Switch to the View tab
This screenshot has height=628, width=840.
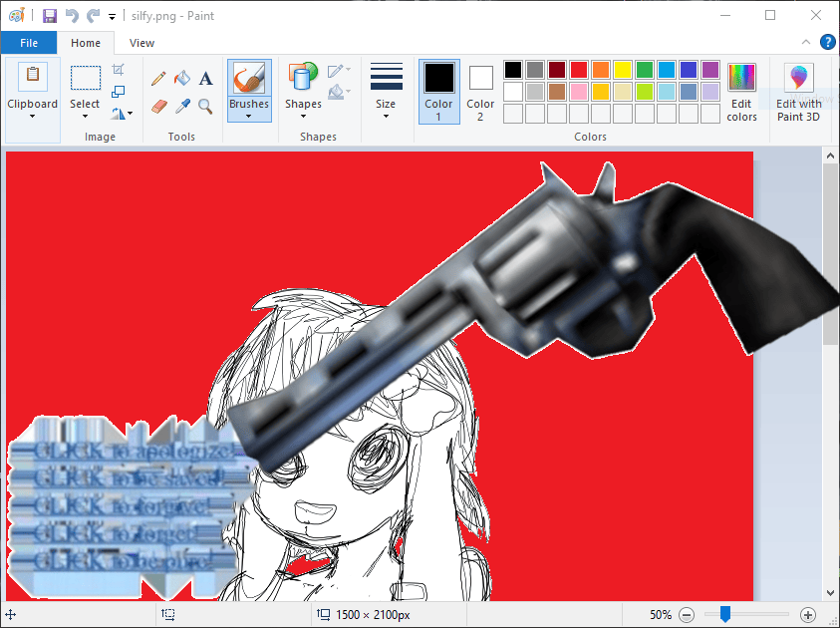point(141,43)
